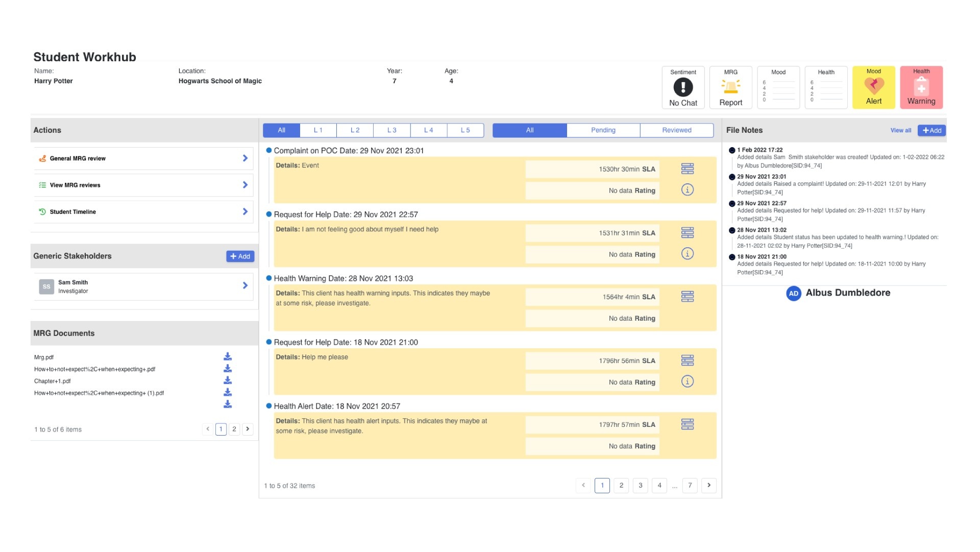The width and height of the screenshot is (980, 552).
Task: Click the Sentiment No Chat icon
Action: (x=683, y=87)
